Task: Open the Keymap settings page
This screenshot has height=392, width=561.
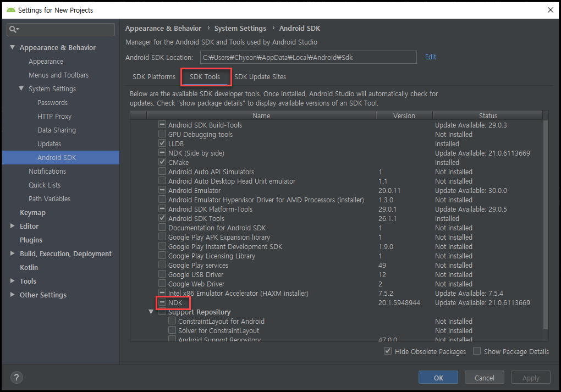Action: click(x=32, y=212)
